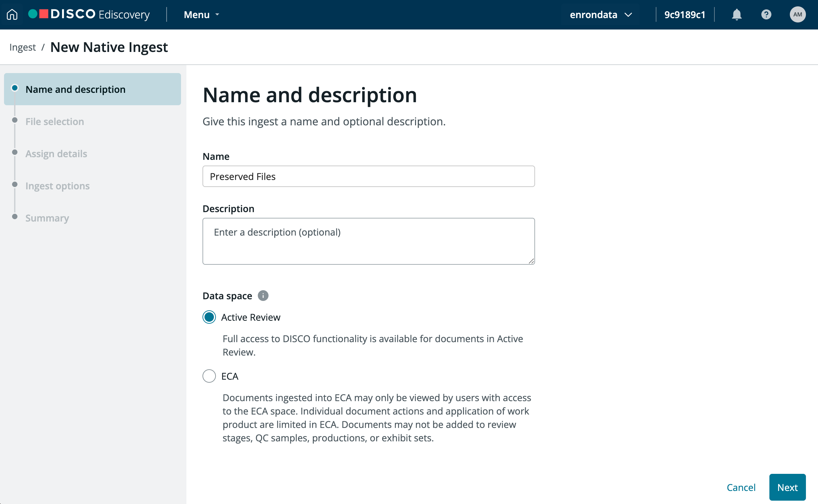Image resolution: width=818 pixels, height=504 pixels.
Task: Click the 9c9189c1 identifier in header
Action: point(685,14)
